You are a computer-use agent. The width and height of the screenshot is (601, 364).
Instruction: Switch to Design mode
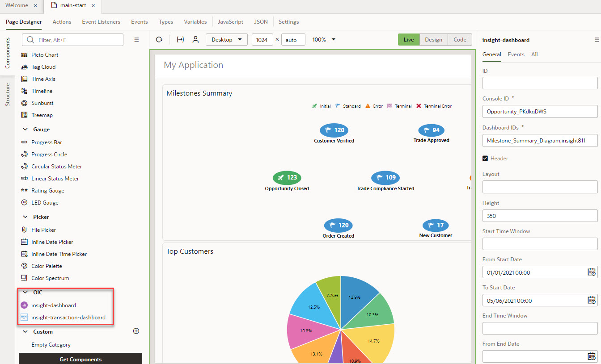433,39
